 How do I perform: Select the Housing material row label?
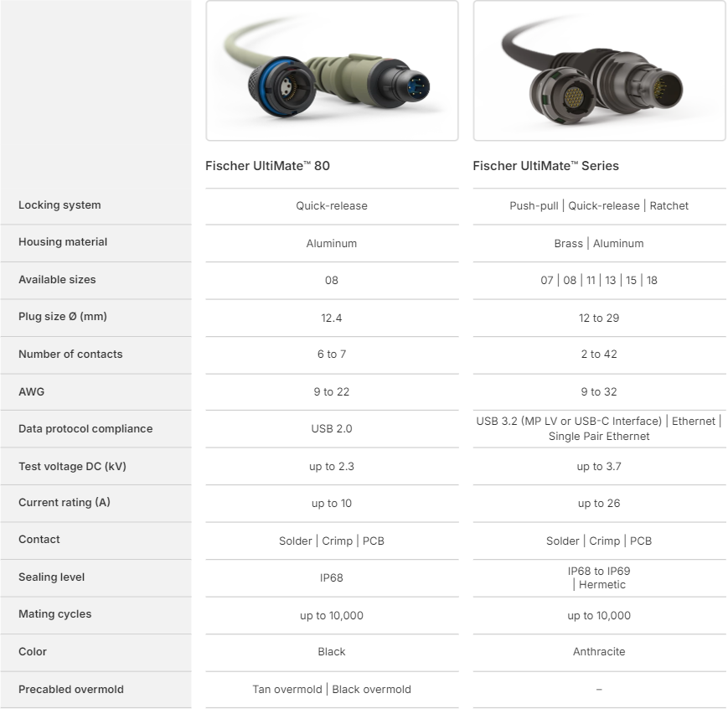point(63,242)
